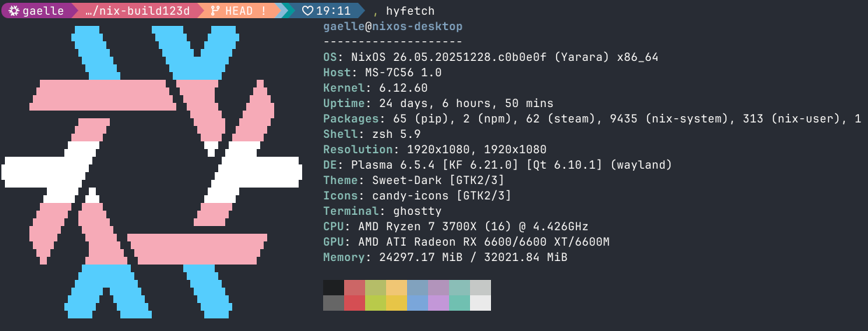Click the OS line showing NixOS 26.05

[490, 57]
